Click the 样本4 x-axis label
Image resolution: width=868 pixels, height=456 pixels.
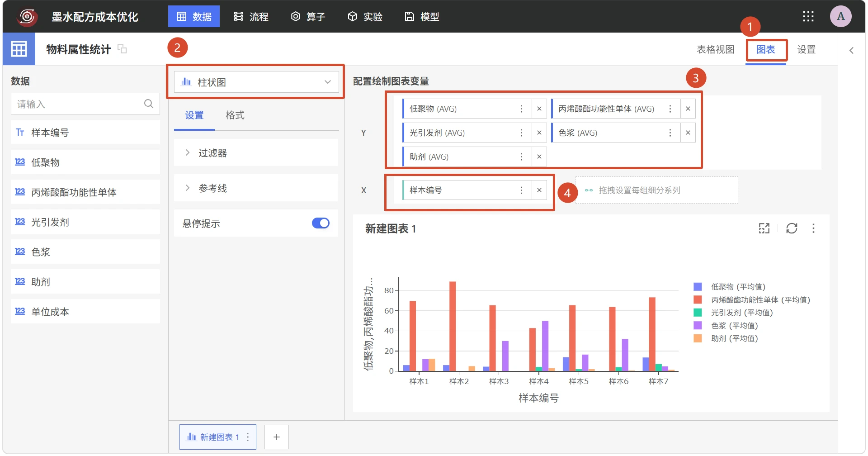(539, 381)
